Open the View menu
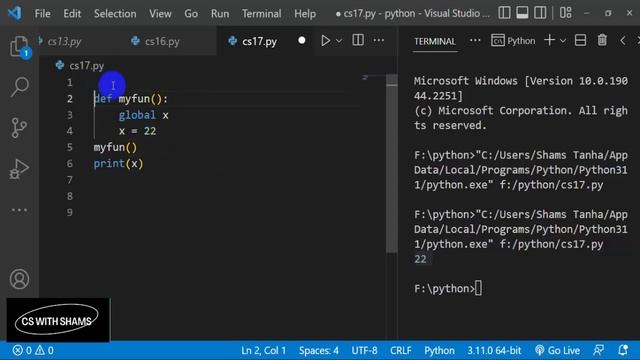 [x=160, y=13]
